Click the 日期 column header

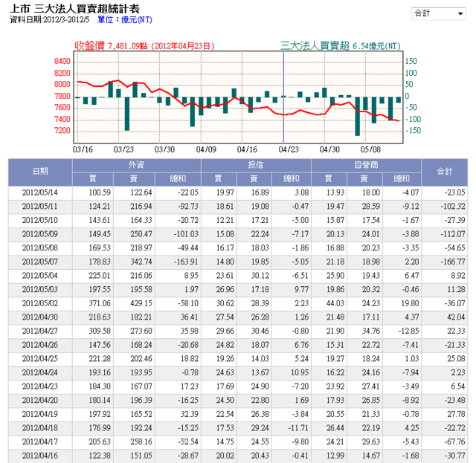pyautogui.click(x=40, y=172)
